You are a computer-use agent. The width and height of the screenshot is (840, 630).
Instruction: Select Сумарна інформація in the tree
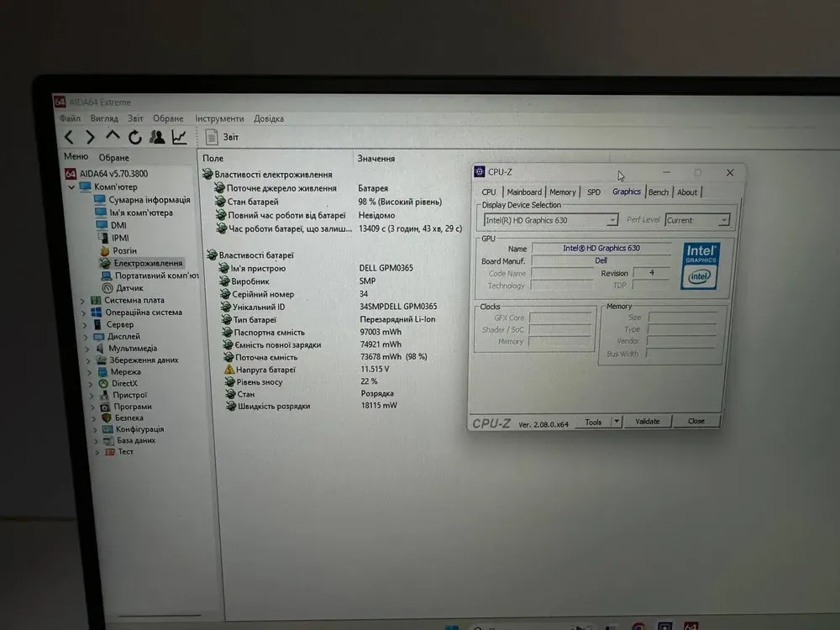[x=149, y=200]
